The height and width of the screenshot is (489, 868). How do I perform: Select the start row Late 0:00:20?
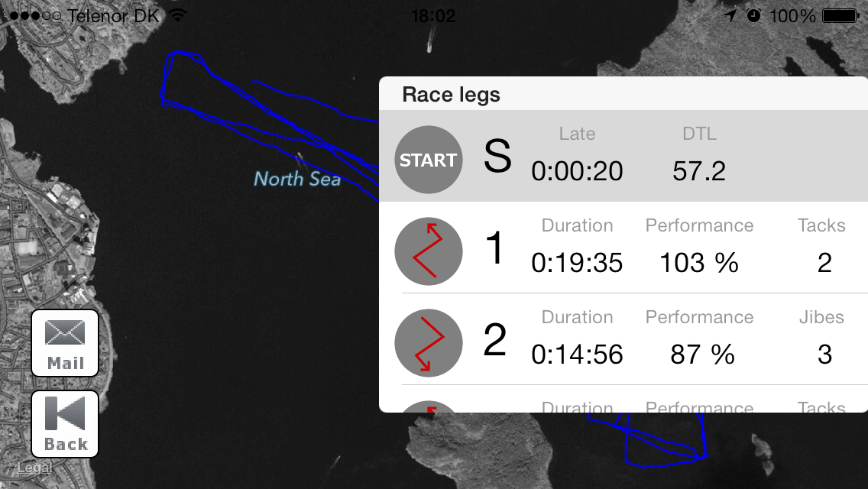point(578,171)
